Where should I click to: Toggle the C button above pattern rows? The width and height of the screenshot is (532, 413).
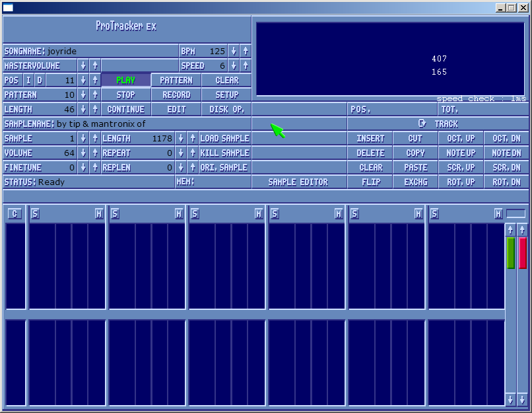pos(15,213)
